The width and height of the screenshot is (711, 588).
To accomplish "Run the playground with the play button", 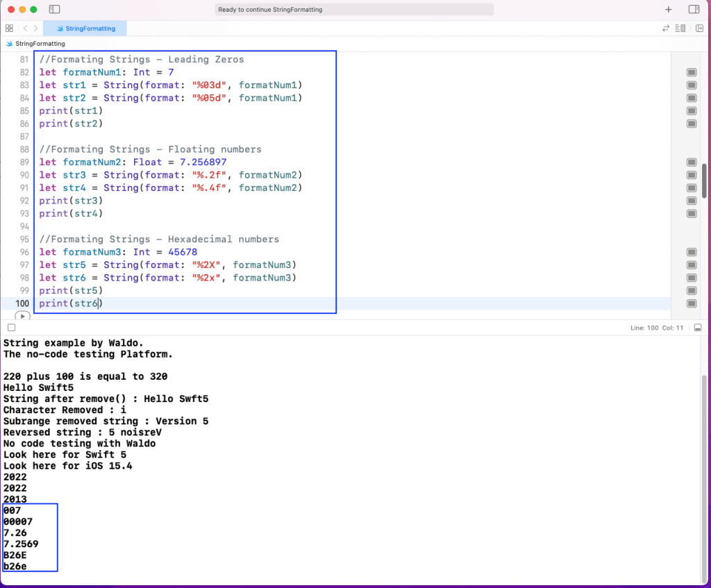I will pos(22,316).
